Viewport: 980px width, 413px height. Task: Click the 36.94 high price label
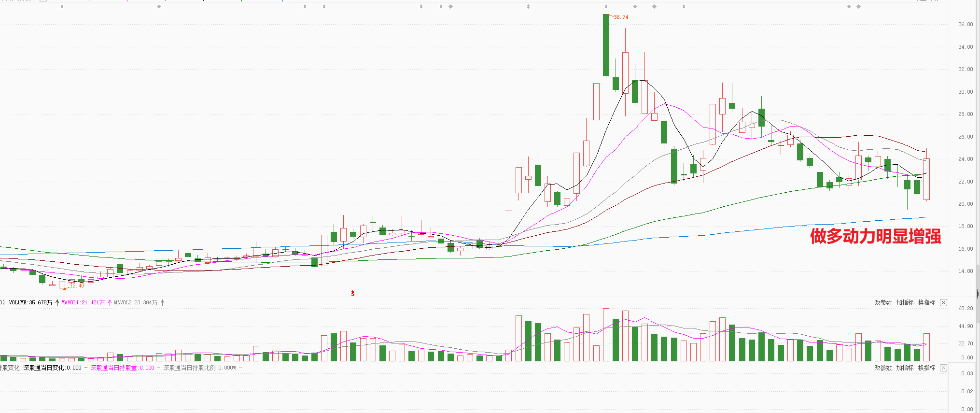(621, 17)
